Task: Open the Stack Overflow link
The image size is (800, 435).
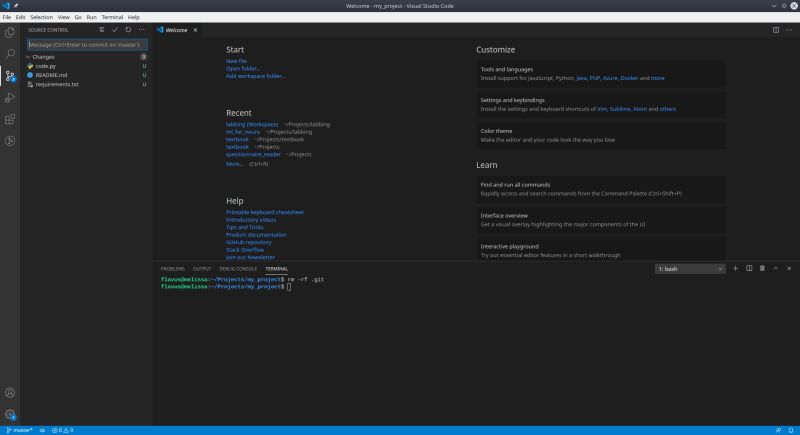Action: (x=245, y=250)
